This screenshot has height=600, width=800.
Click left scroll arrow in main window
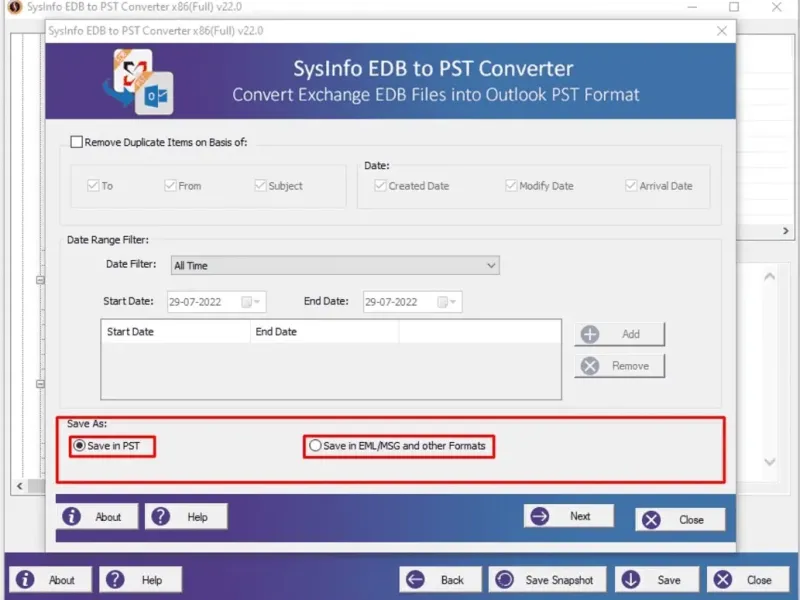point(20,486)
